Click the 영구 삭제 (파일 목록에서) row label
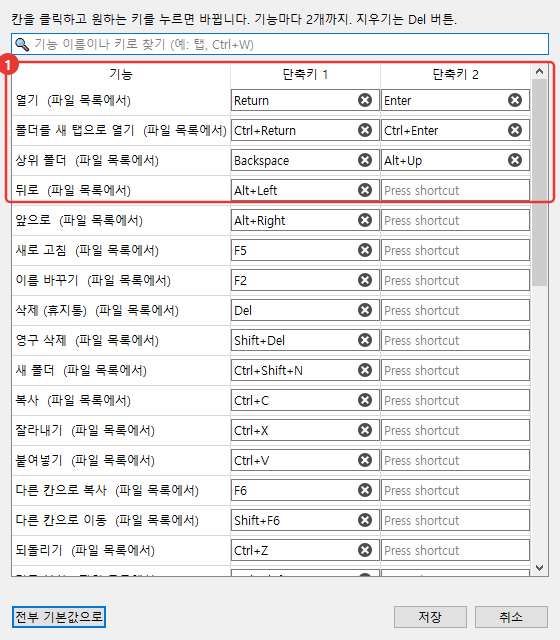 click(x=87, y=340)
